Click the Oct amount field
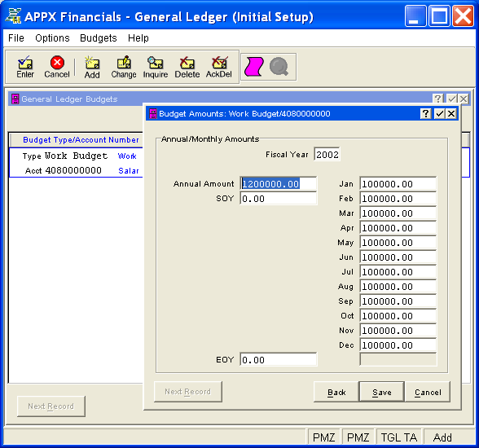Image resolution: width=479 pixels, height=448 pixels. (x=398, y=316)
